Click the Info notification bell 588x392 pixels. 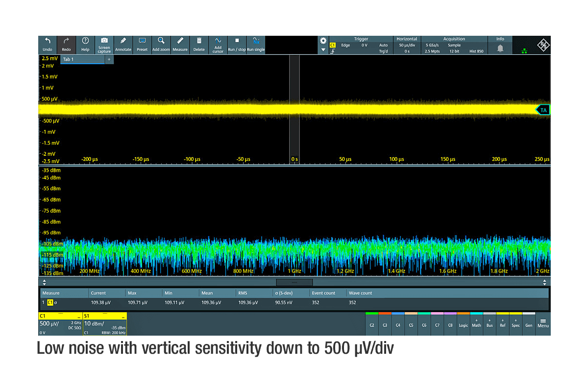tap(500, 48)
